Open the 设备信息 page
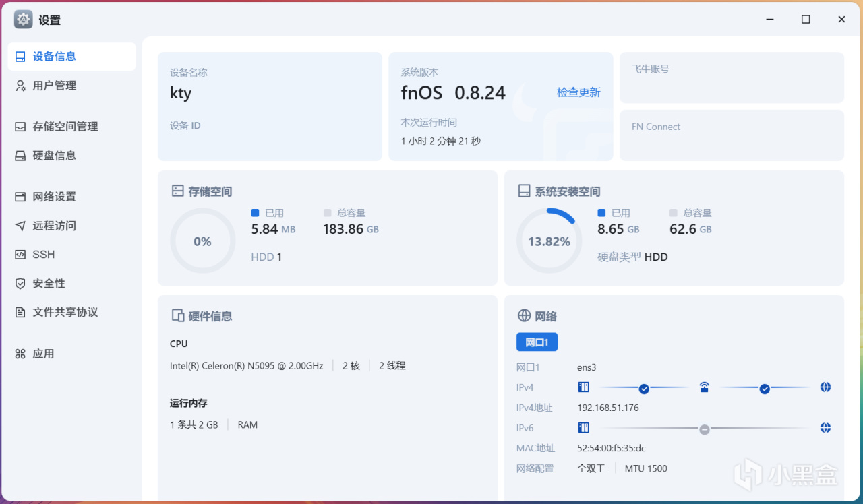Viewport: 863px width, 504px height. (x=71, y=57)
